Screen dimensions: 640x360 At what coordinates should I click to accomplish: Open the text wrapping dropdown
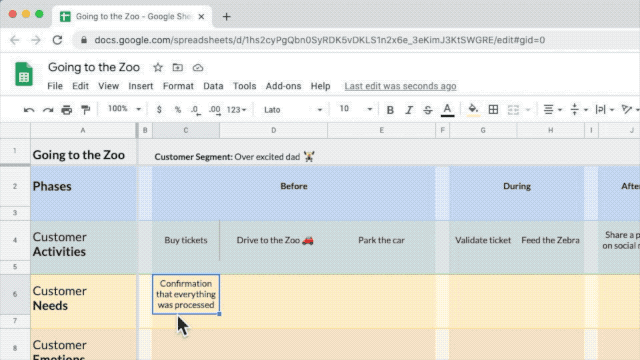[604, 109]
